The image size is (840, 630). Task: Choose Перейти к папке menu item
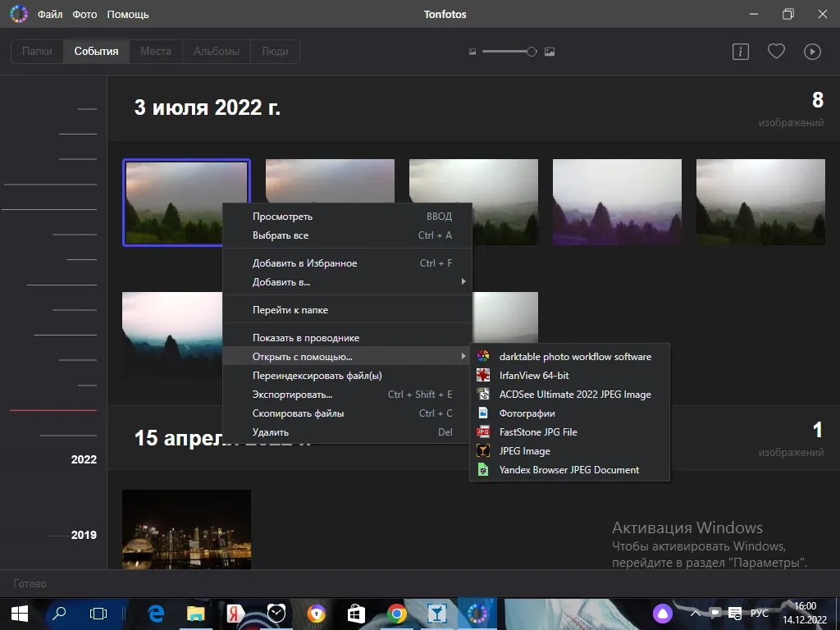347,309
